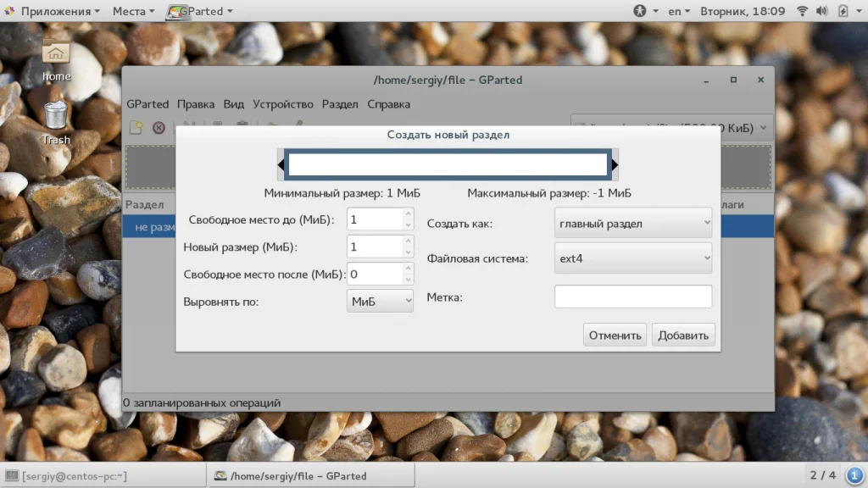Click the free space preceding input field

click(375, 219)
